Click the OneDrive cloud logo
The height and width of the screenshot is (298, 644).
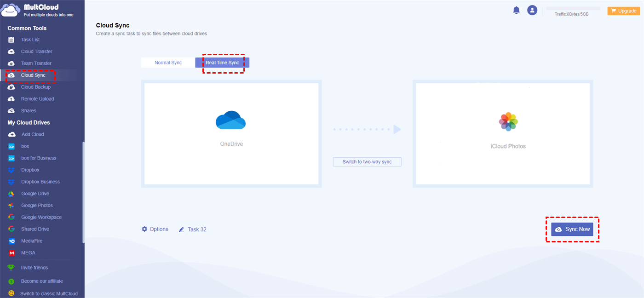pos(231,120)
